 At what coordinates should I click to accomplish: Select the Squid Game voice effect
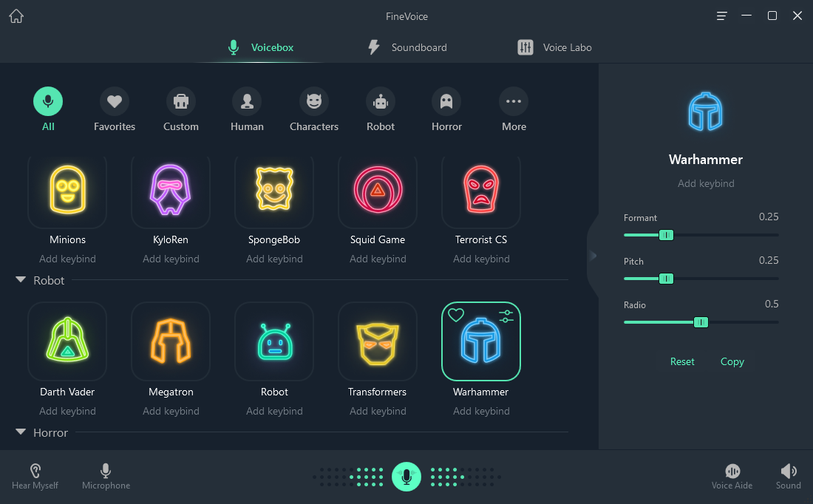pos(378,191)
